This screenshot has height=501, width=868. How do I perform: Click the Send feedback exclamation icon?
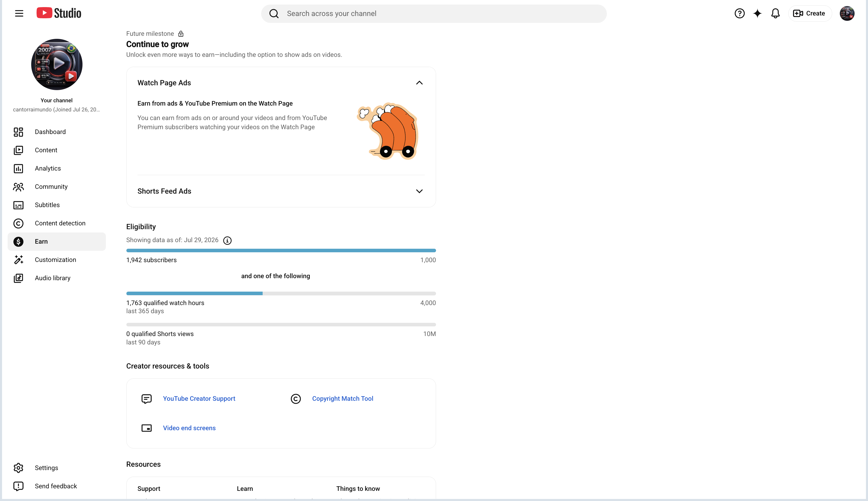pos(18,486)
